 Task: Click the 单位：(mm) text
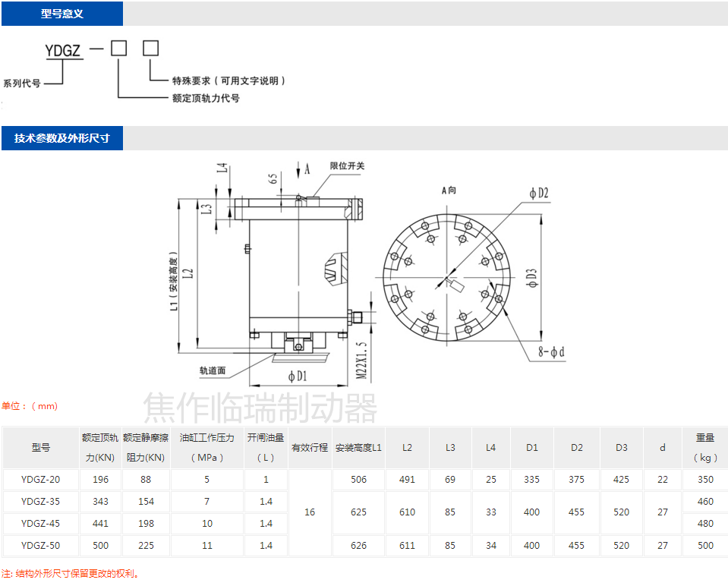point(29,405)
